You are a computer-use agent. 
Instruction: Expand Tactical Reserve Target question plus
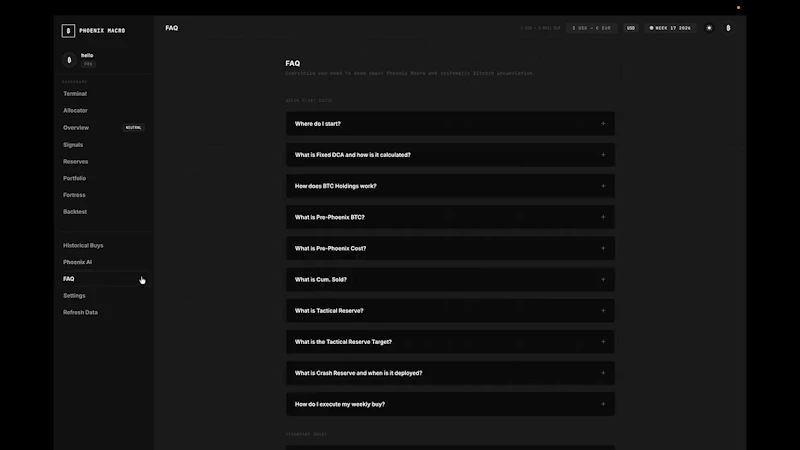click(603, 341)
